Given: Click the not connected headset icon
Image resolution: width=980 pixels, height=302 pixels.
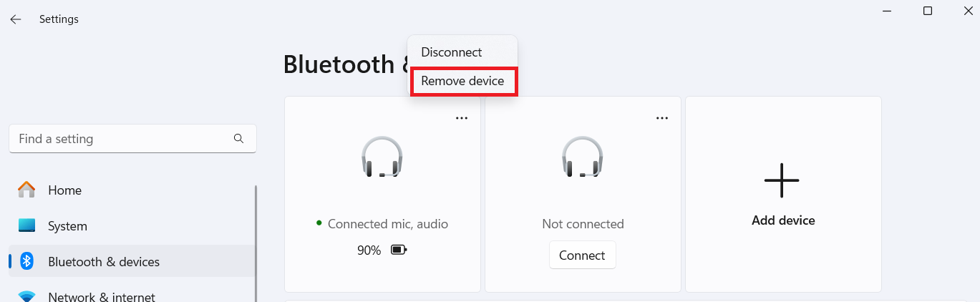Looking at the screenshot, I should [x=582, y=157].
